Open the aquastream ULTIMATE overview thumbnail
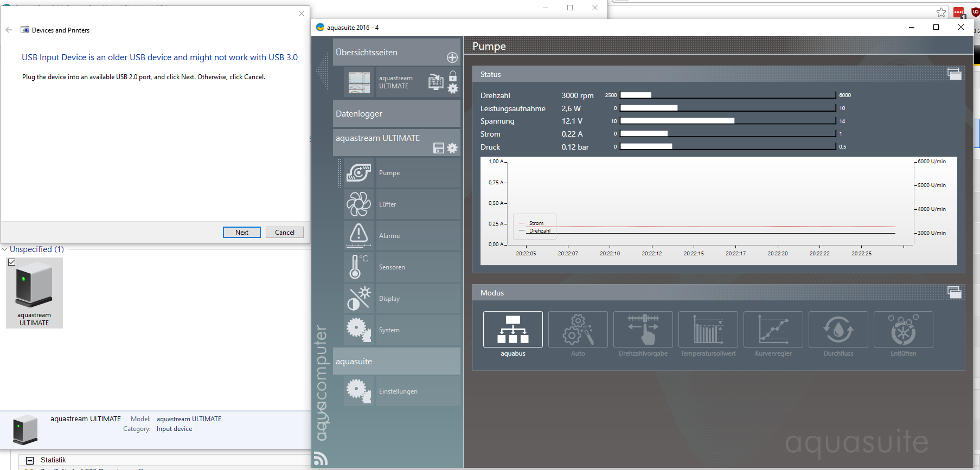The width and height of the screenshot is (980, 470). click(x=359, y=82)
